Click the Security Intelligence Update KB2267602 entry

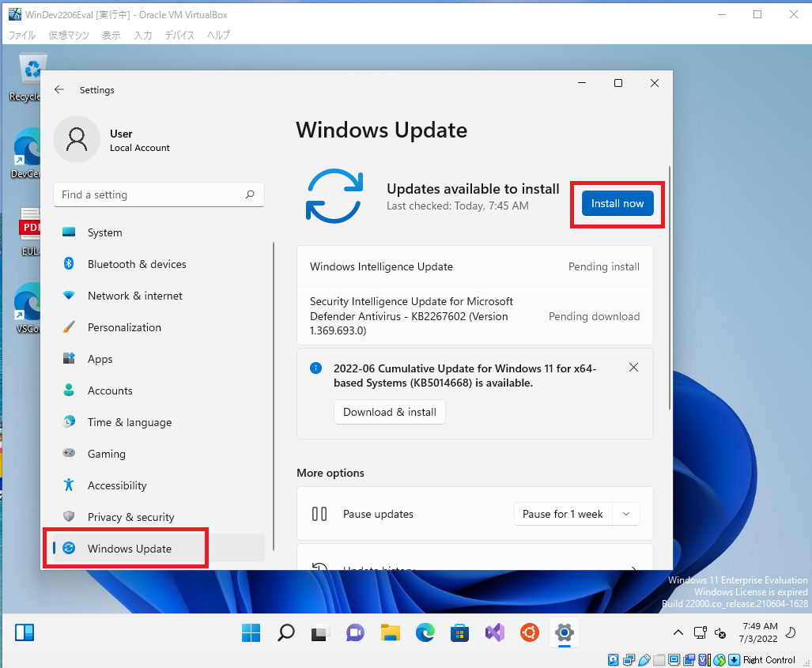coord(475,316)
